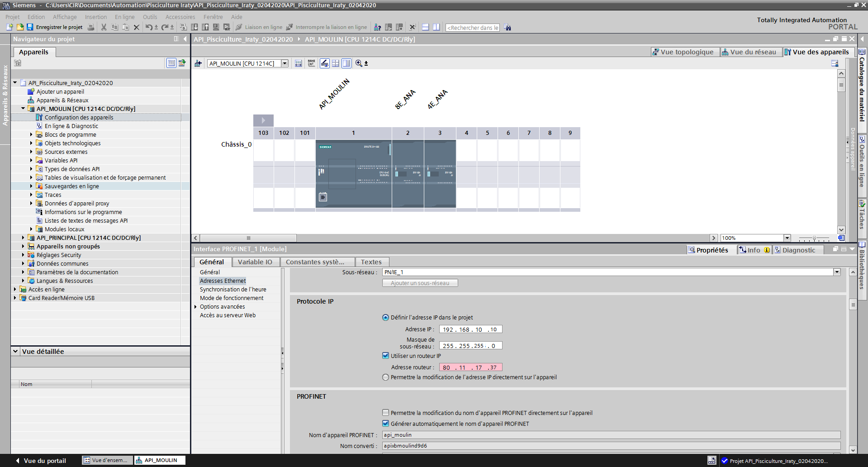
Task: Select direct IP modification on device option
Action: [x=385, y=377]
